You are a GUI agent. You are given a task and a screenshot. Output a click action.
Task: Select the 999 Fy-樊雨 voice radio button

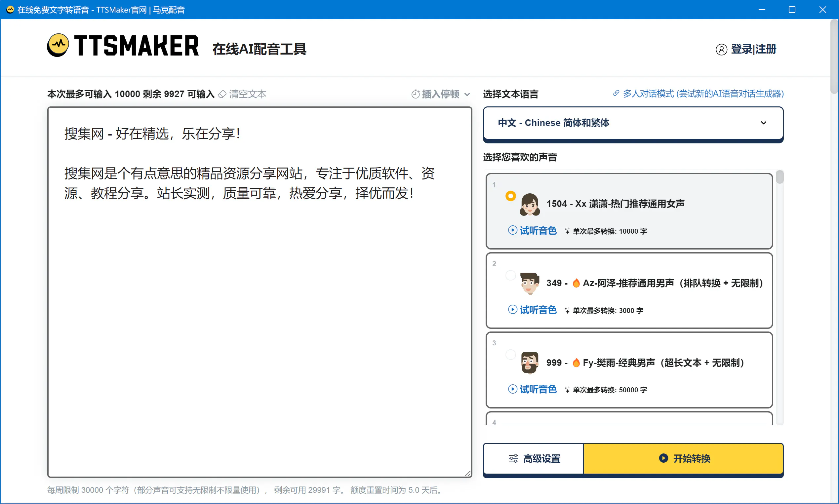click(510, 355)
